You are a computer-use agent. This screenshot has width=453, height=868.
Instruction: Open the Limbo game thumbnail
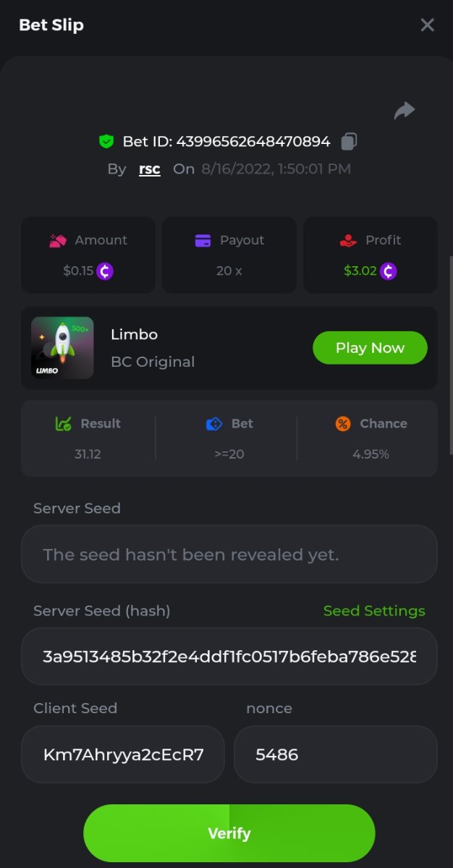(62, 348)
